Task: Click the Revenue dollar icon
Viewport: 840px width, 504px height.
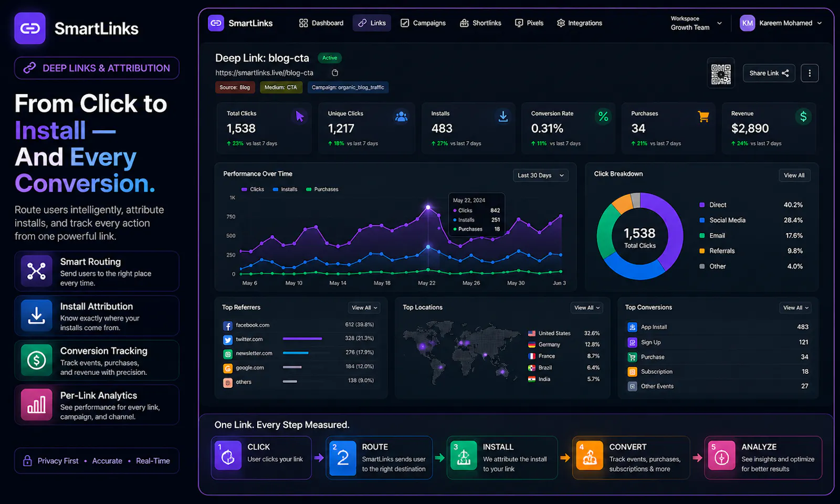Action: (803, 117)
